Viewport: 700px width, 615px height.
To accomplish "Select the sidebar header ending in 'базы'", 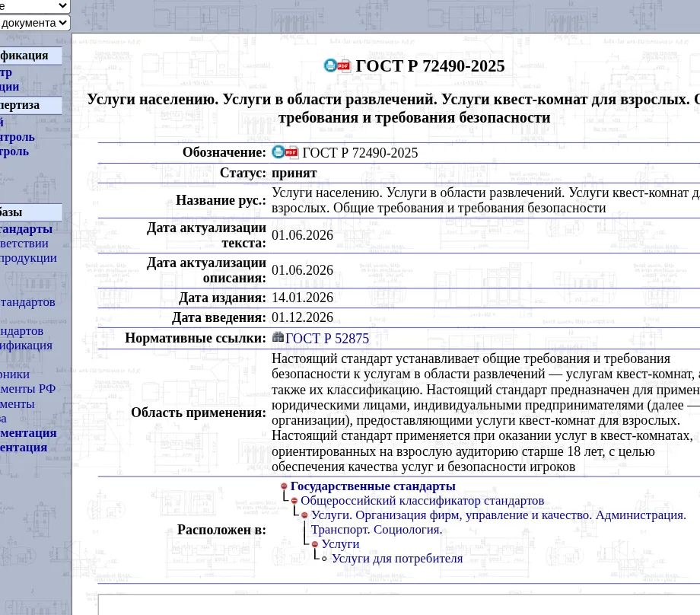I will click(x=30, y=212).
